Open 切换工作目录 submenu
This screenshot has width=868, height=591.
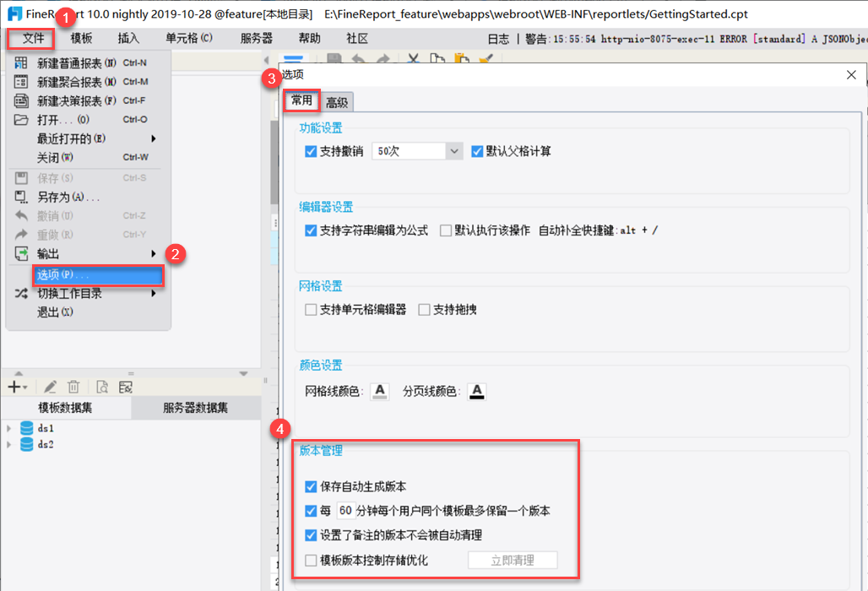tap(154, 293)
